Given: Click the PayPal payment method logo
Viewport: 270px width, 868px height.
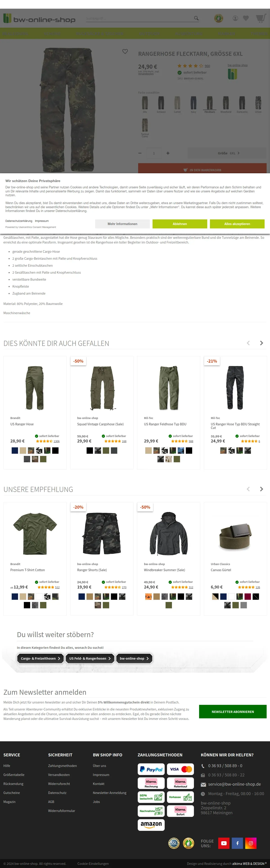Looking at the screenshot, I should pyautogui.click(x=151, y=769).
